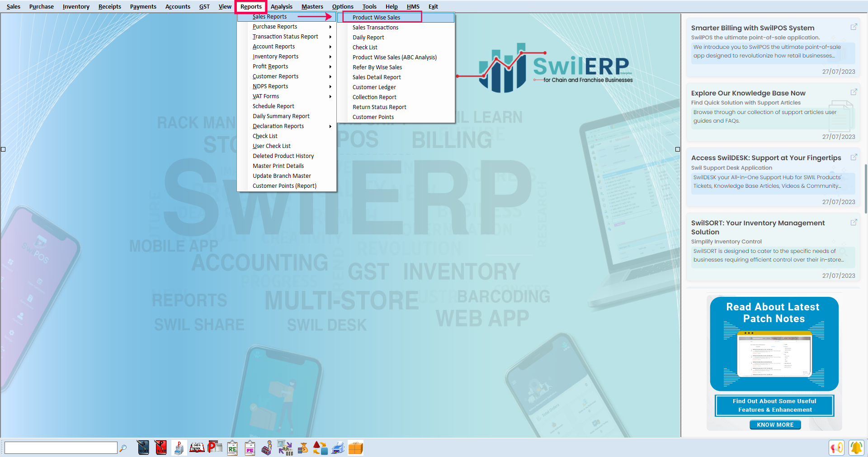Viewport: 868px width, 457px height.
Task: Expand Transaction Status Report submenu
Action: [287, 37]
